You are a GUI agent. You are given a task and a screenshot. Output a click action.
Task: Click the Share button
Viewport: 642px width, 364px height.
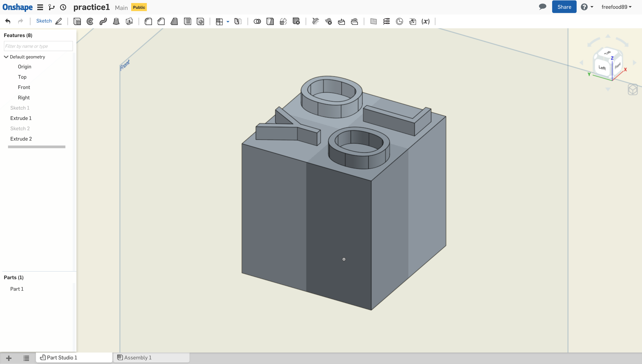tap(564, 7)
